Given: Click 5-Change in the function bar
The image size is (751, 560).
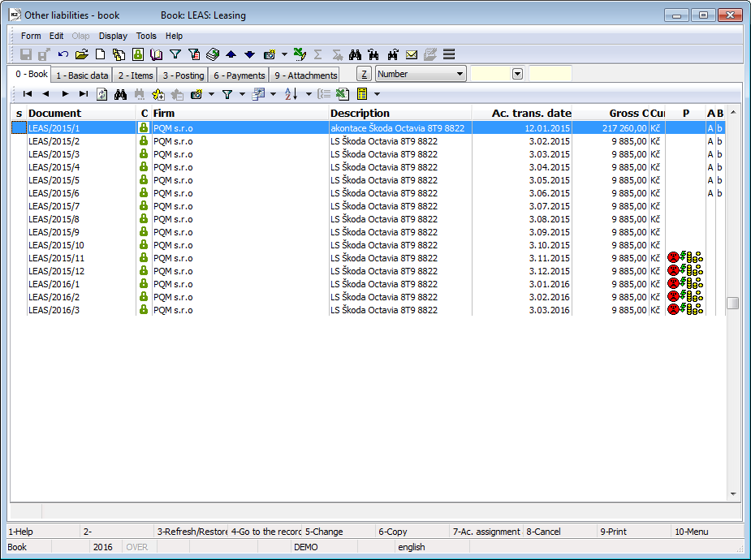Looking at the screenshot, I should click(339, 532).
